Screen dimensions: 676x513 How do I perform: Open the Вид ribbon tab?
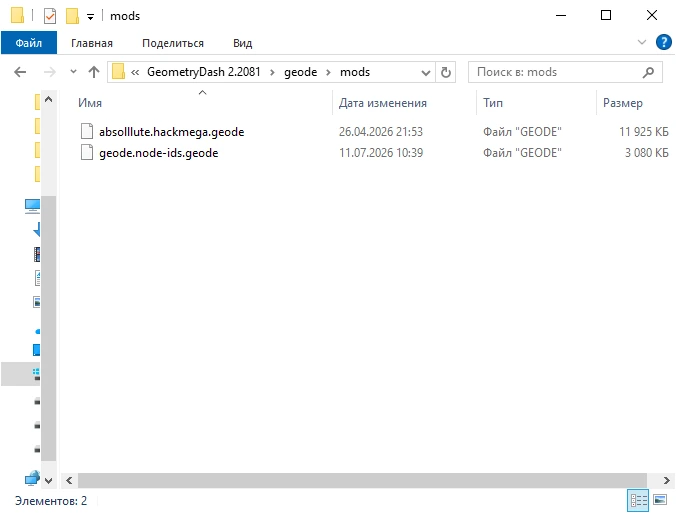[x=242, y=43]
